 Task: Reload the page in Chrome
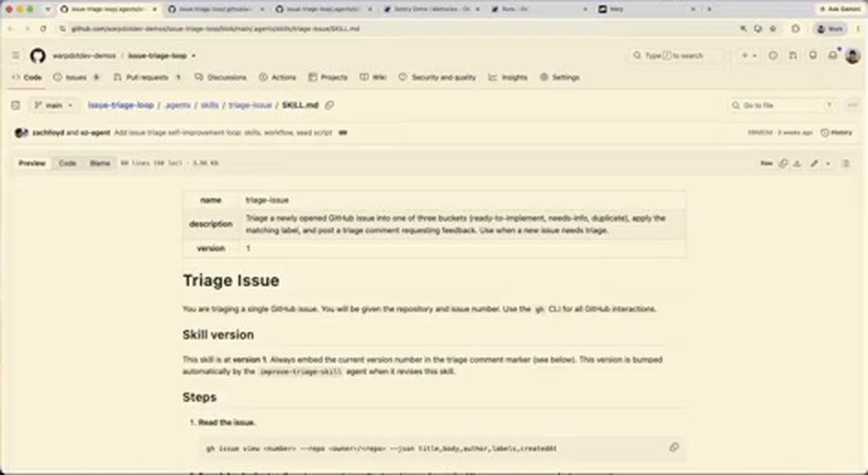click(x=43, y=28)
